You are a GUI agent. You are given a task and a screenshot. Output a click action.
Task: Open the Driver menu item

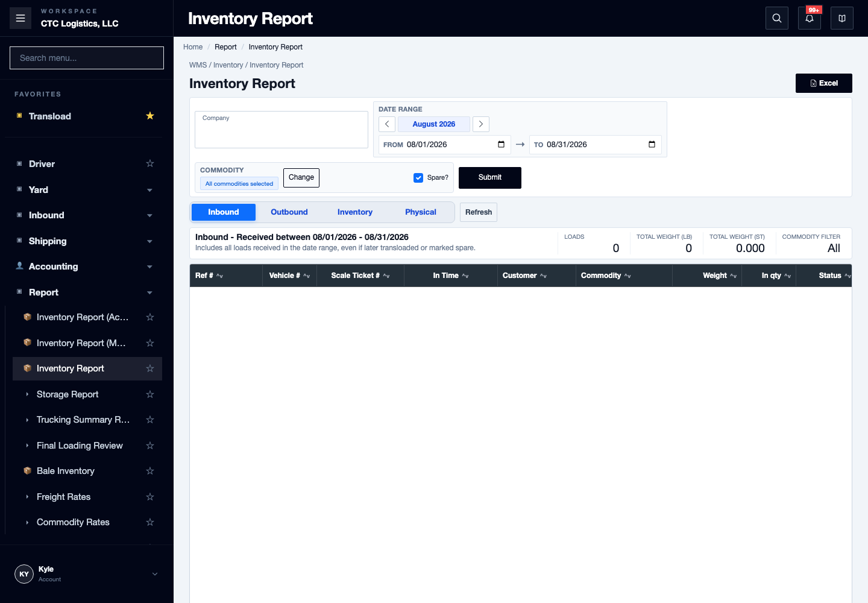(42, 163)
